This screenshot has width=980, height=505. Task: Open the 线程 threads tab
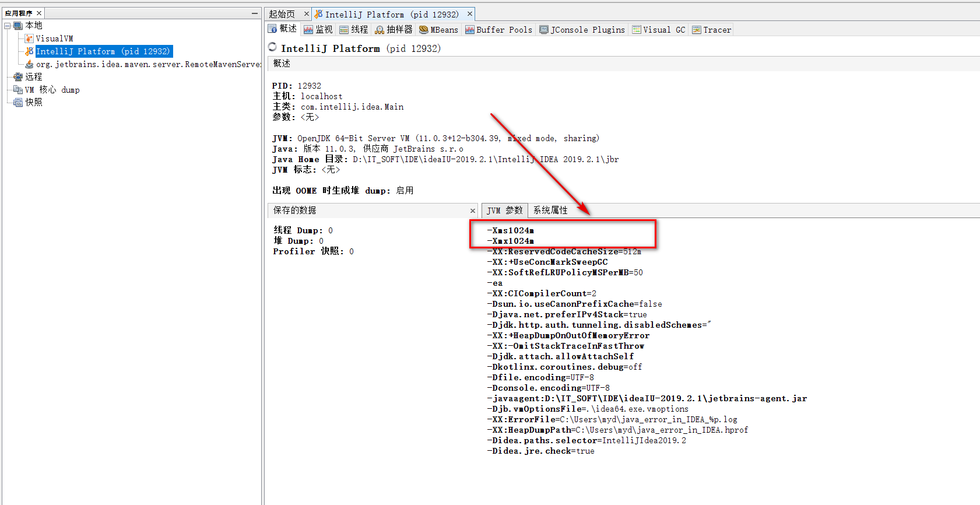coord(354,29)
